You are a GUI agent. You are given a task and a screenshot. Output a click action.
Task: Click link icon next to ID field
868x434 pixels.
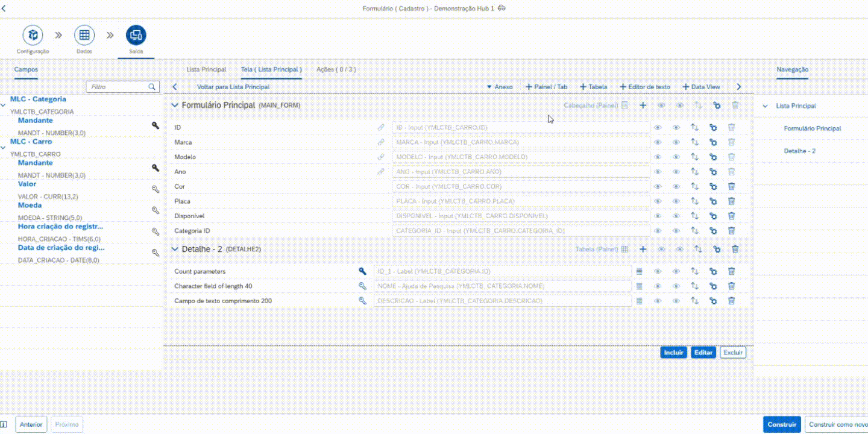pyautogui.click(x=381, y=128)
